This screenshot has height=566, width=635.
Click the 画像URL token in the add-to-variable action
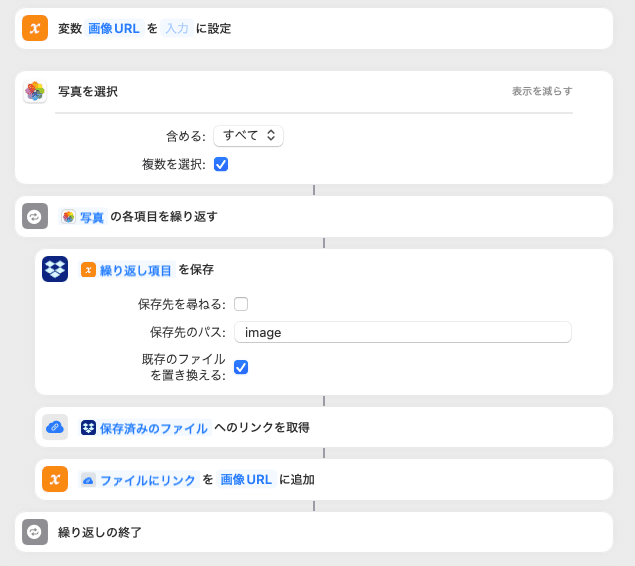(x=246, y=480)
